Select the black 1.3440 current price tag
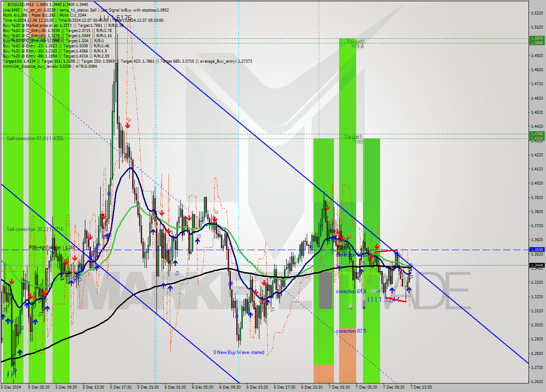The image size is (546, 392). click(x=536, y=265)
